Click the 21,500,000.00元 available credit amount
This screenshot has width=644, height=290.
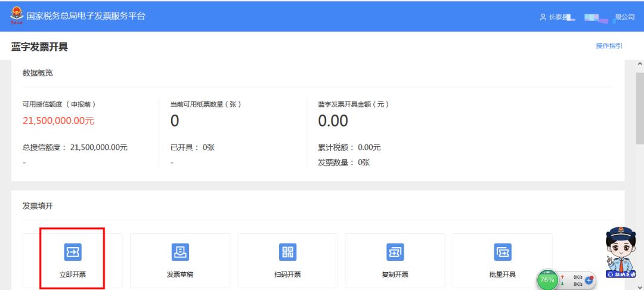pos(58,121)
